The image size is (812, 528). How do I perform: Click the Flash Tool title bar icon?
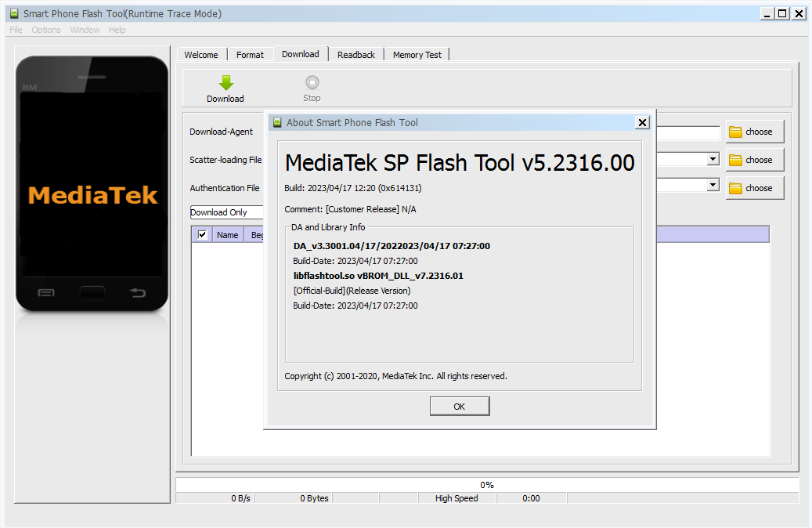point(15,13)
